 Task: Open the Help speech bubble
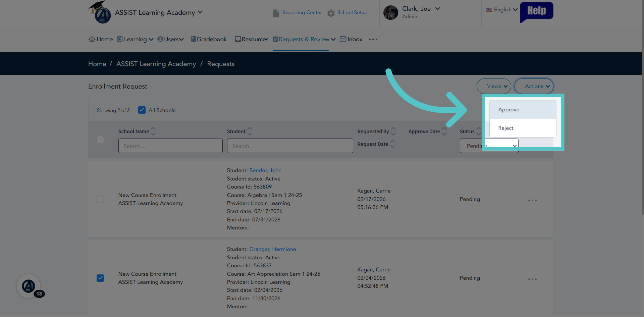tap(536, 12)
